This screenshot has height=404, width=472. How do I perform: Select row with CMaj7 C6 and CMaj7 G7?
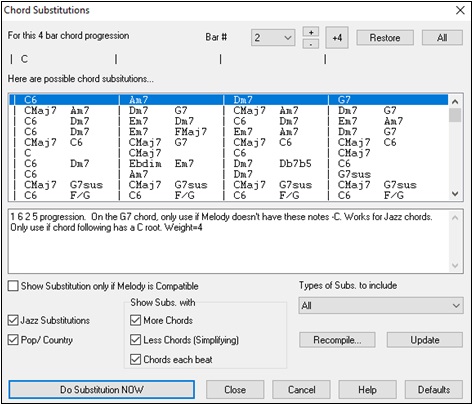pos(229,142)
